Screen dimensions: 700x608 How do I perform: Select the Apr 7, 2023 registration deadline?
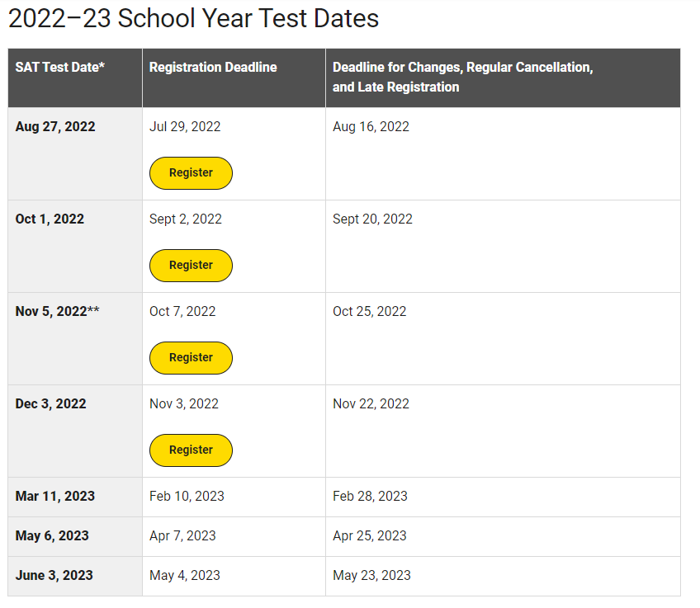tap(182, 536)
